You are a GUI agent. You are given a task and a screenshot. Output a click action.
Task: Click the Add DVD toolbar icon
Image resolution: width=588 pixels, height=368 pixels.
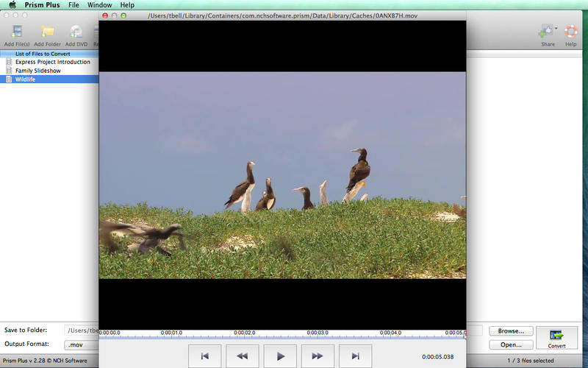76,32
